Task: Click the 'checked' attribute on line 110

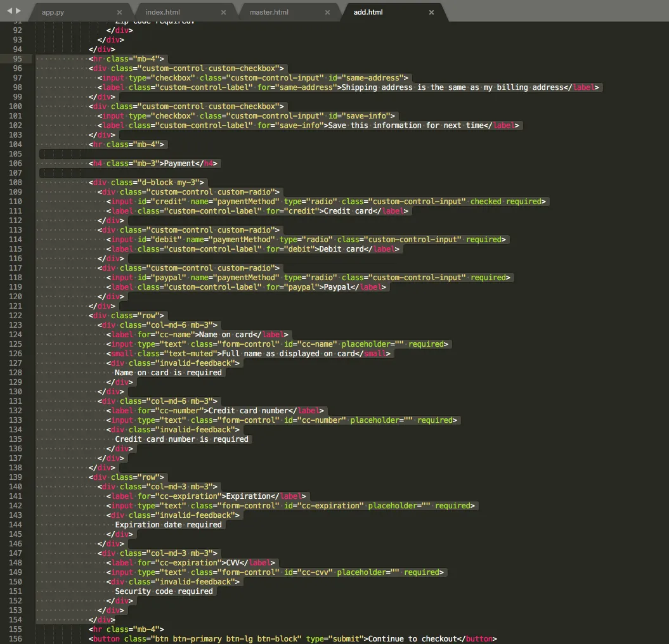Action: pos(486,202)
